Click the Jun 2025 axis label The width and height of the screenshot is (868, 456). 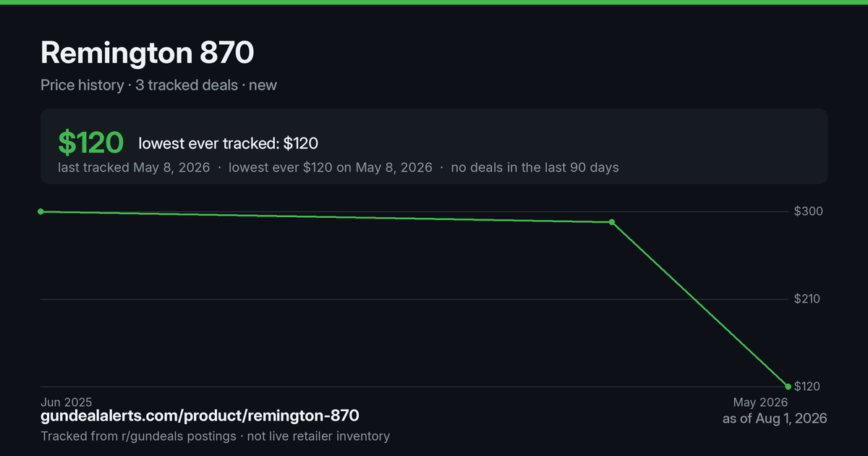[x=66, y=402]
